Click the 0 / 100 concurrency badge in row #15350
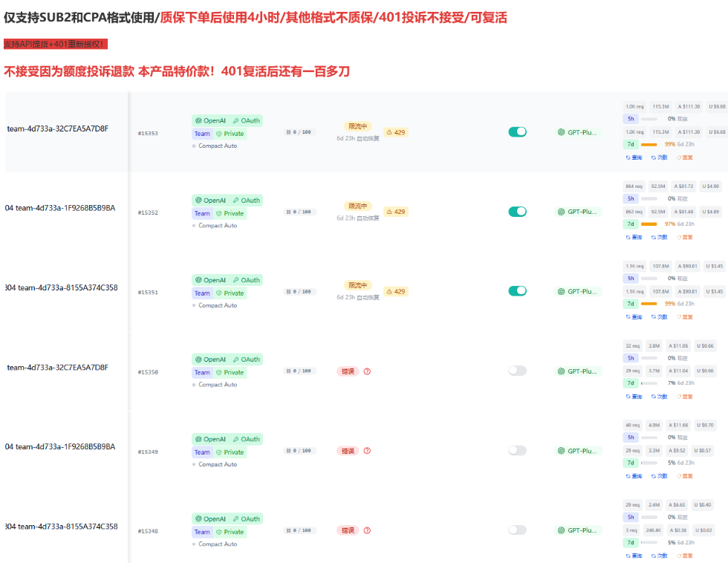728x563 pixels. click(299, 371)
